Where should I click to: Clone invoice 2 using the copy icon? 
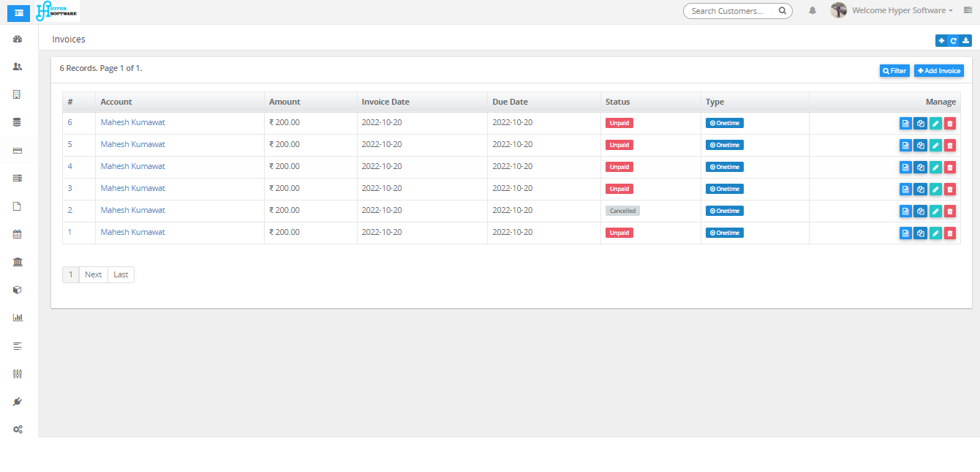point(920,211)
